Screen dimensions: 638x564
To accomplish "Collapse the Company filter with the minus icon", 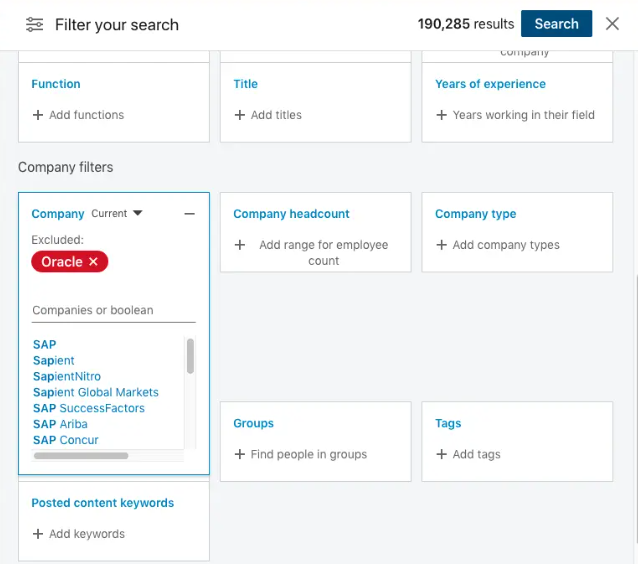I will click(189, 214).
